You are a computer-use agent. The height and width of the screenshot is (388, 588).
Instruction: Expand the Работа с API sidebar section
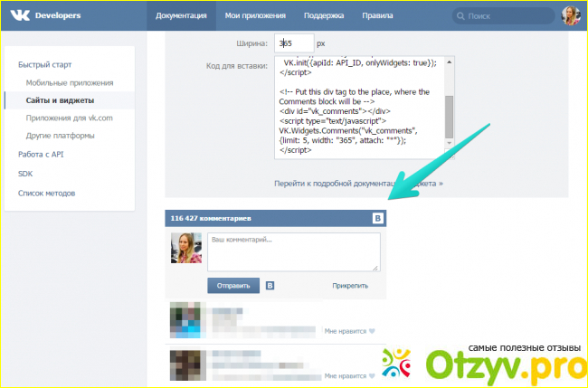43,155
